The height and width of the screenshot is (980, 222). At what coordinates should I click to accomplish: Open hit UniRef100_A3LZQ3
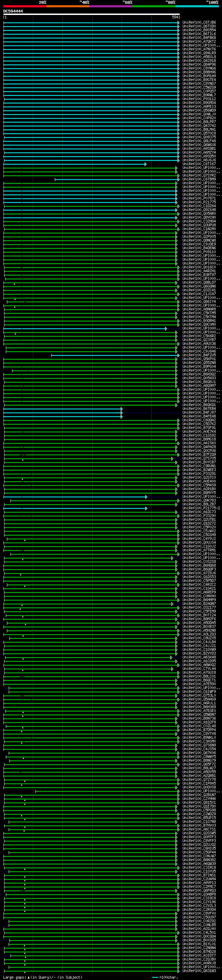pos(199,634)
